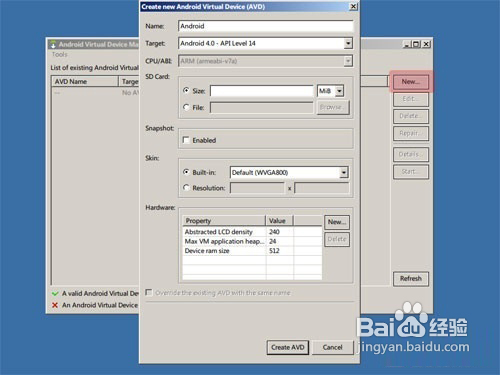
Task: Select the Resolution skin radio button
Action: (186, 188)
